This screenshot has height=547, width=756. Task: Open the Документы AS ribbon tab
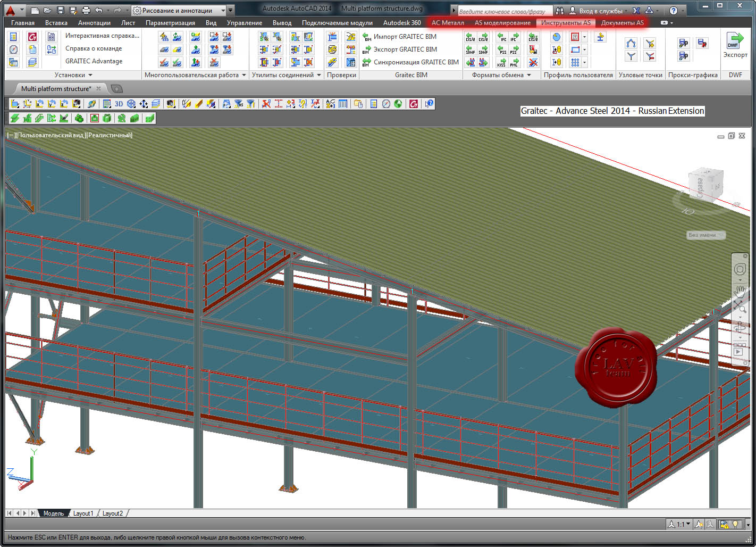click(622, 23)
